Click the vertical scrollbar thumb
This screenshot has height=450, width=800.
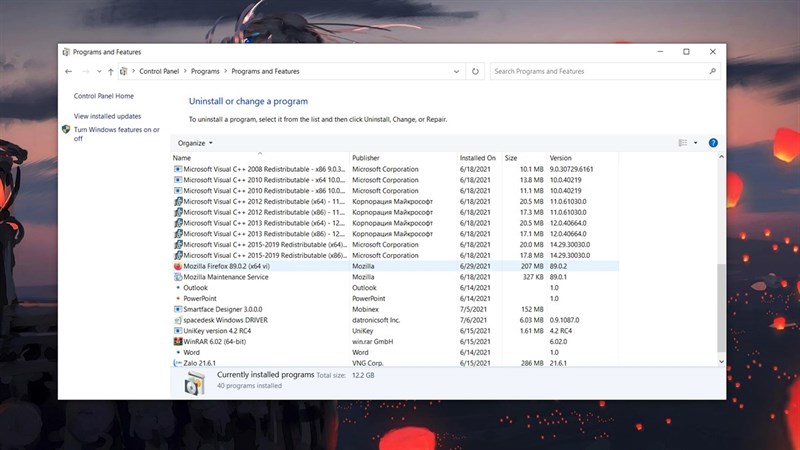point(721,308)
